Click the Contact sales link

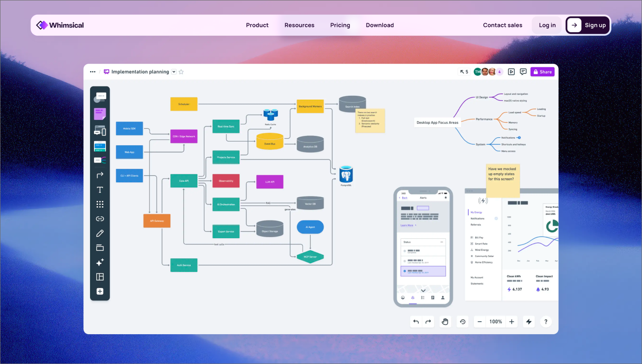(502, 25)
